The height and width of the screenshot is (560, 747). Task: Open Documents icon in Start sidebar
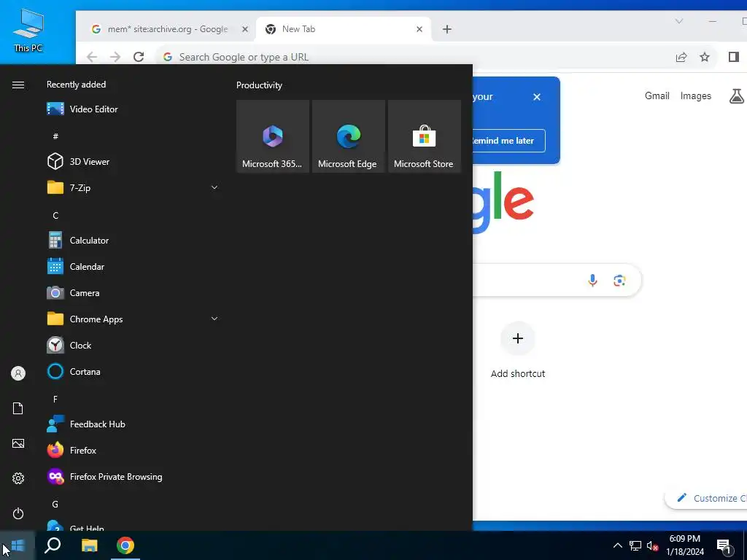(18, 408)
